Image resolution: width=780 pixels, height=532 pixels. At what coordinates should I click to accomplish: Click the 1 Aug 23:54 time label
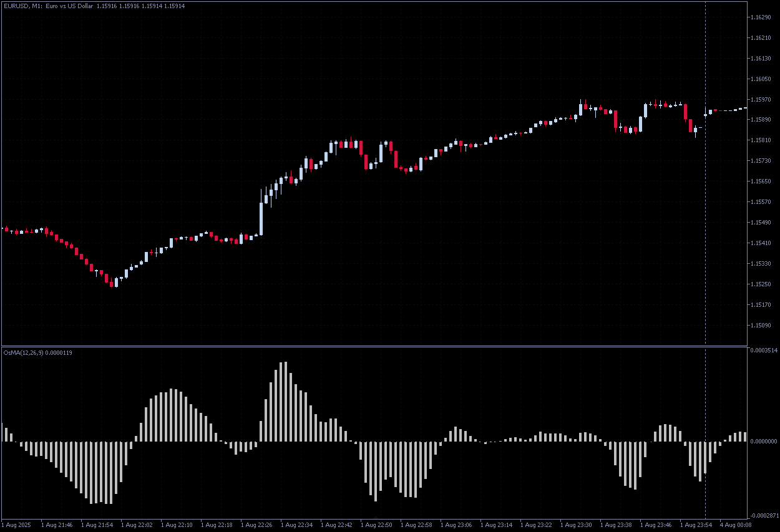click(695, 525)
